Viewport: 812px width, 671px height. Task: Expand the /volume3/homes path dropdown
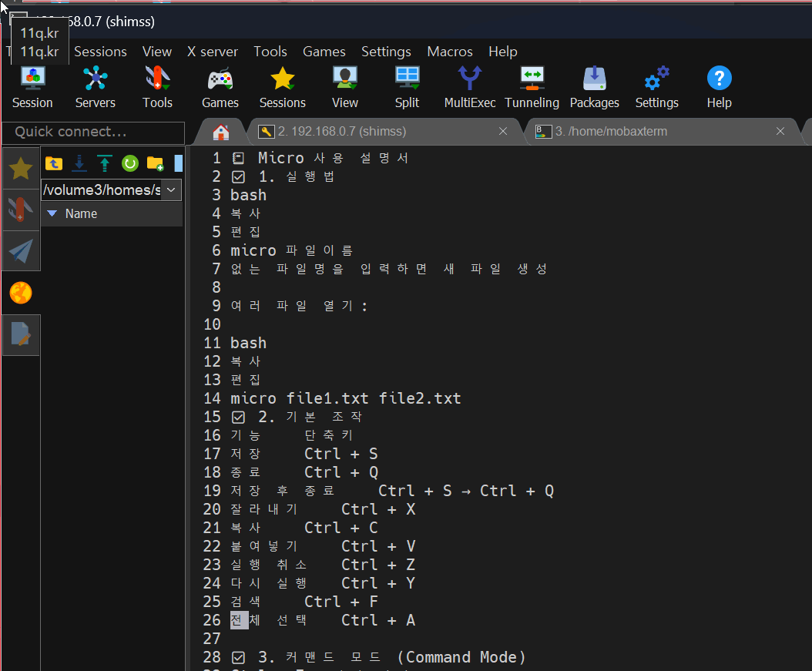pyautogui.click(x=171, y=190)
